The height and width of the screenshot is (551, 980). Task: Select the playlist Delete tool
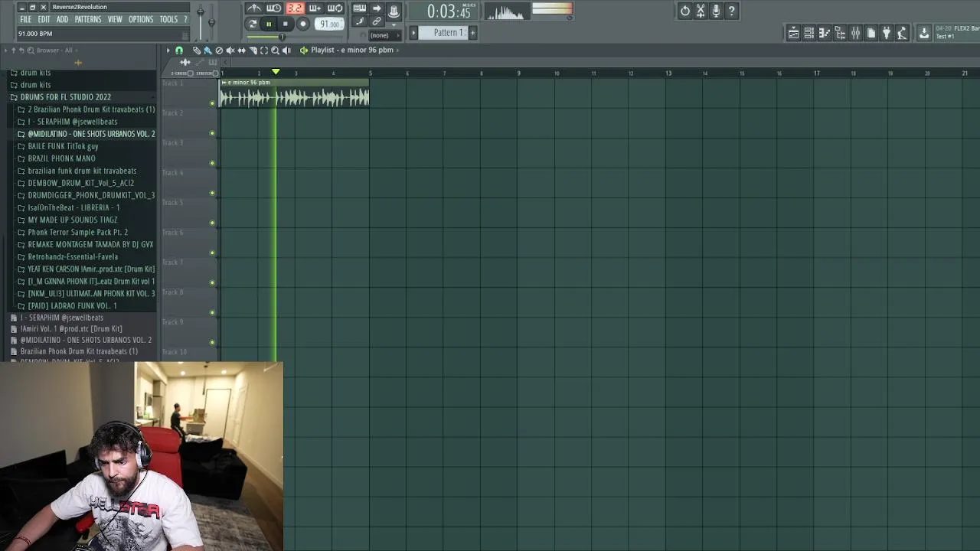click(219, 51)
